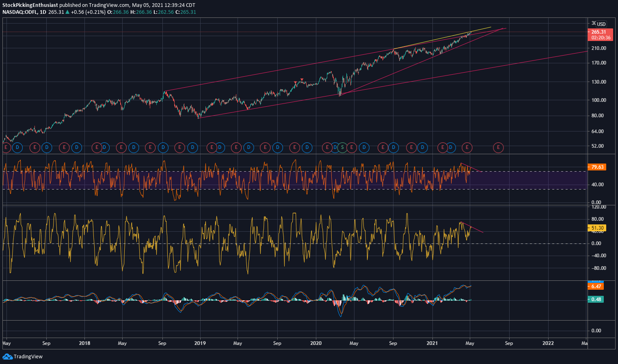Click the 52.00 price axis label

tap(598, 146)
